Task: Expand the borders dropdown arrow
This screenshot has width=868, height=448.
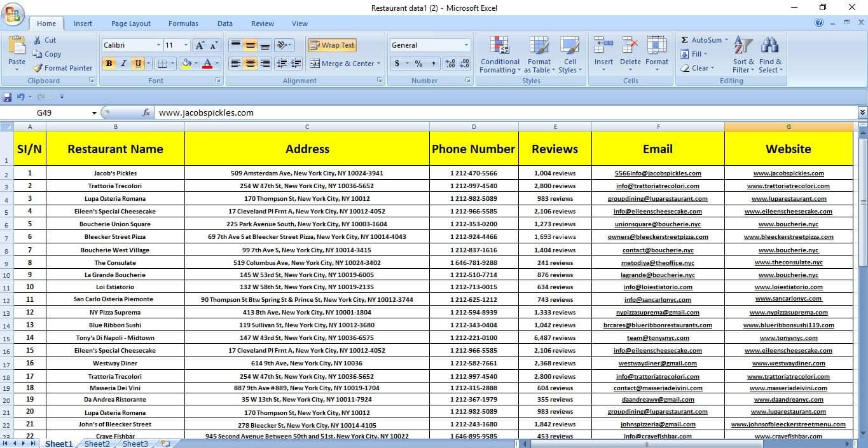Action: [x=173, y=64]
